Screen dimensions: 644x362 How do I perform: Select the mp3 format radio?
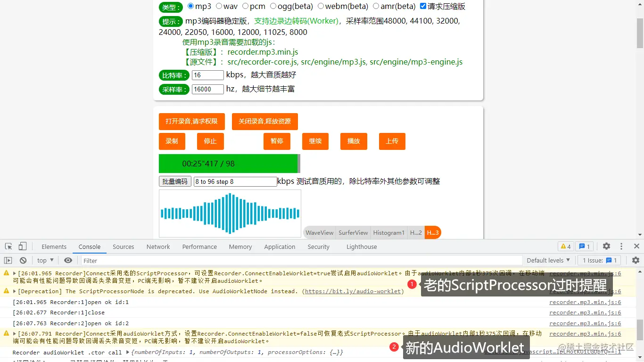pos(190,6)
